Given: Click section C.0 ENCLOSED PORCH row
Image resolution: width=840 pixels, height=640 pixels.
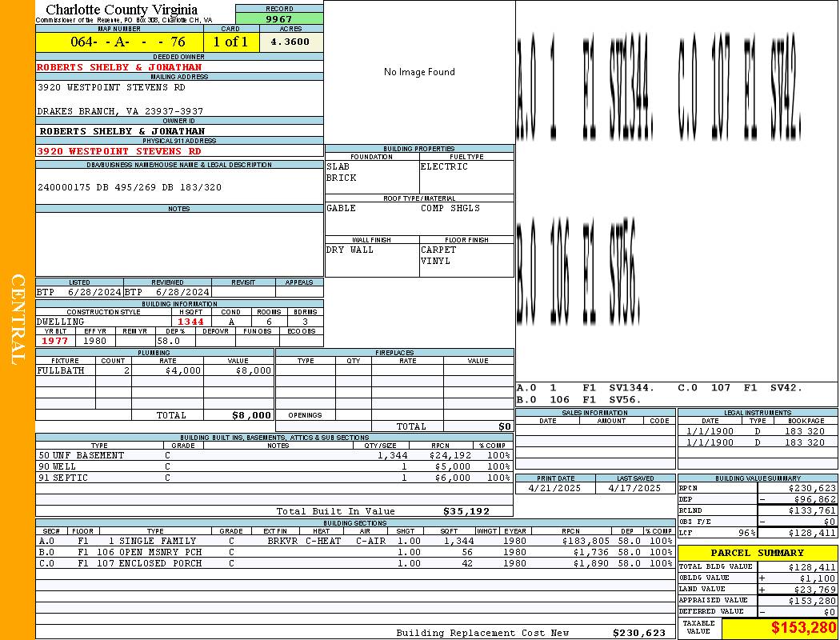Looking at the screenshot, I should (356, 563).
